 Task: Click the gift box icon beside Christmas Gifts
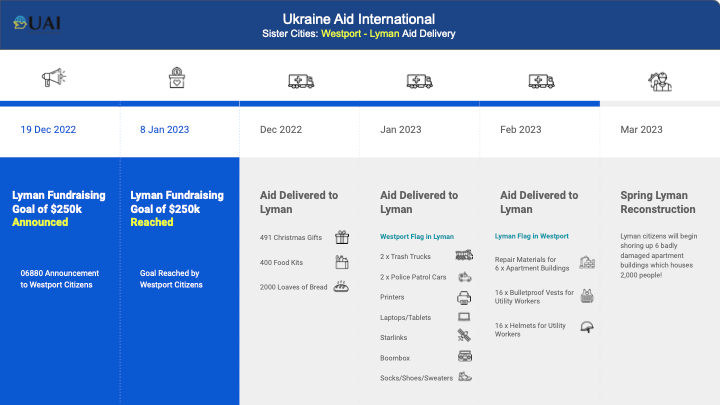pyautogui.click(x=342, y=237)
